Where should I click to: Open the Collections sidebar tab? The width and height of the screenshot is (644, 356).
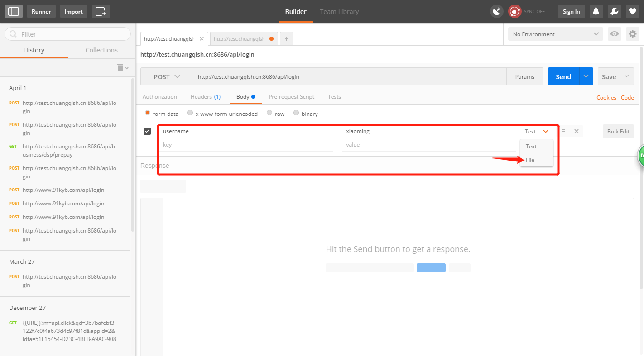point(101,50)
